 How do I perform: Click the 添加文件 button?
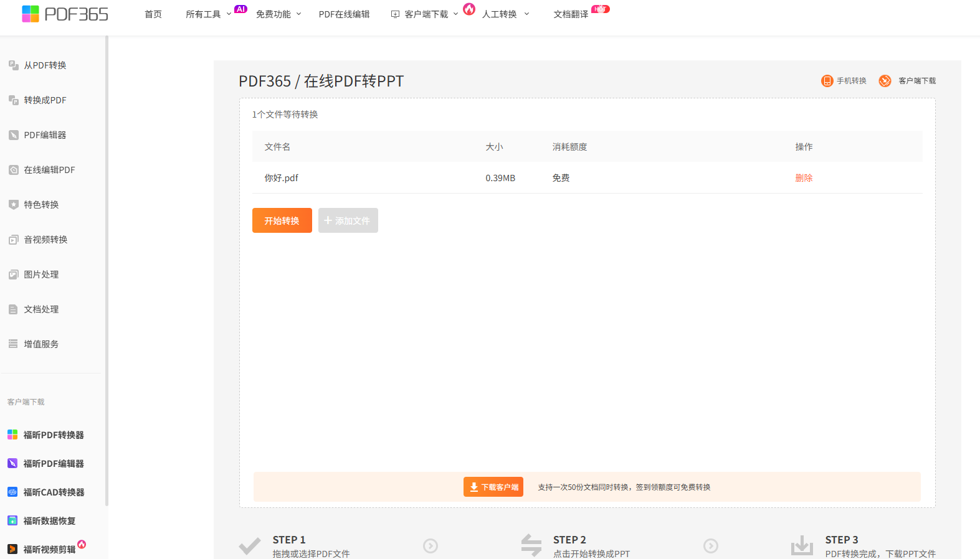coord(348,220)
